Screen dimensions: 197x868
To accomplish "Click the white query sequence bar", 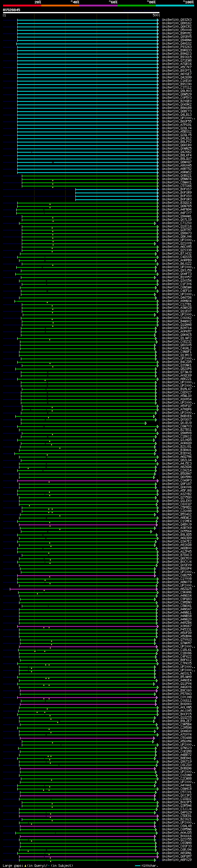I will click(81, 12).
